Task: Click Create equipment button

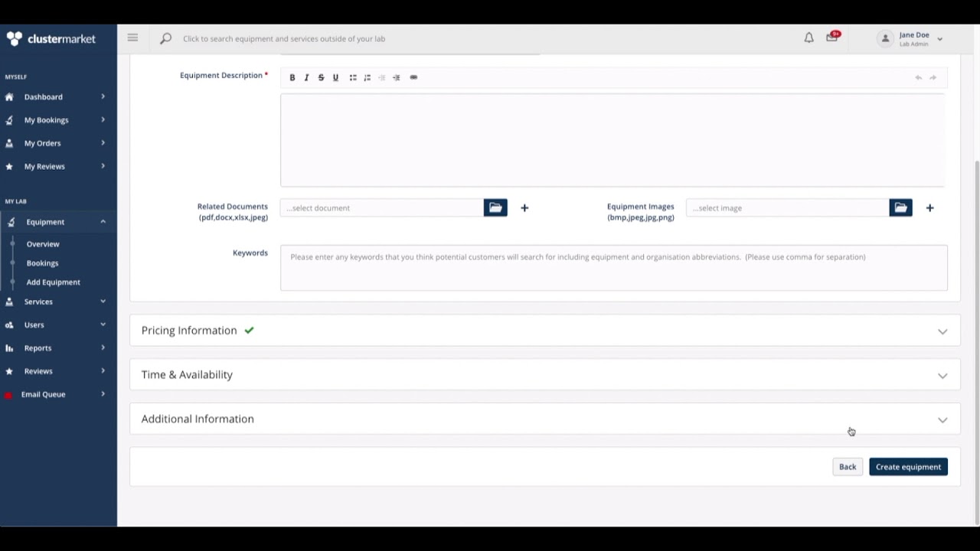Action: 908,467
